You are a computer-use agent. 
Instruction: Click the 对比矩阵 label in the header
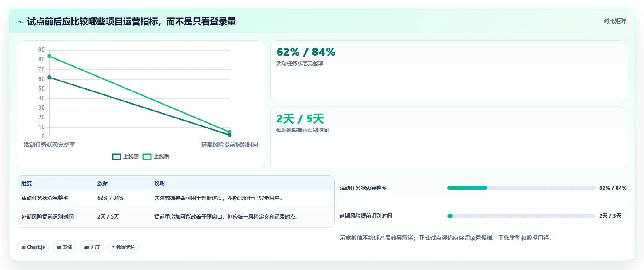coord(615,21)
